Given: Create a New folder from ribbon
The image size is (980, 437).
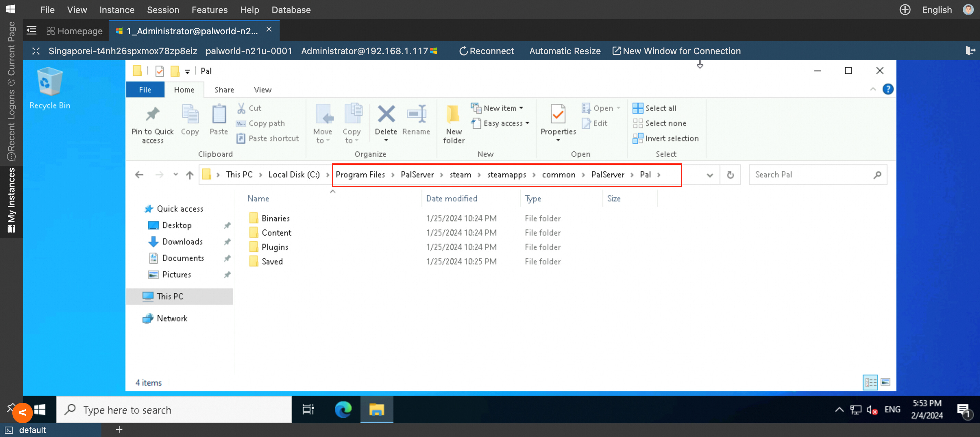Looking at the screenshot, I should [453, 124].
